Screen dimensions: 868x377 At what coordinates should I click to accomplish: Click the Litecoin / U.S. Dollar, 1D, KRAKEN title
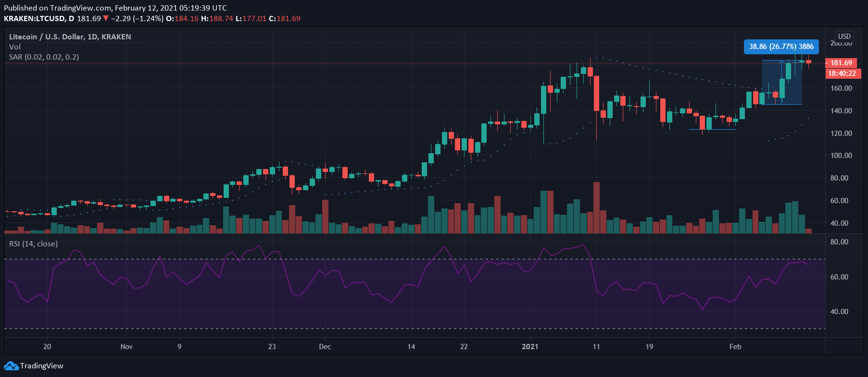[x=70, y=37]
